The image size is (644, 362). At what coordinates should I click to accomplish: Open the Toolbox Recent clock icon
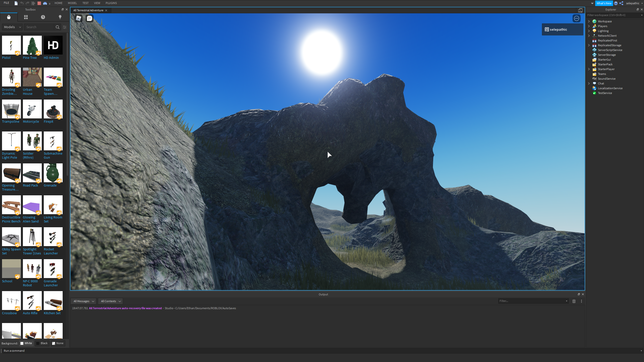click(43, 17)
